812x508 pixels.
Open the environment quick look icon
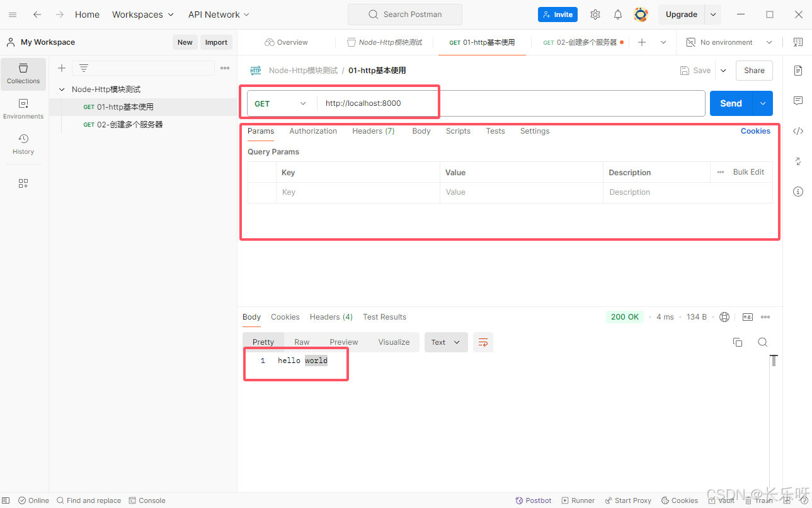798,42
